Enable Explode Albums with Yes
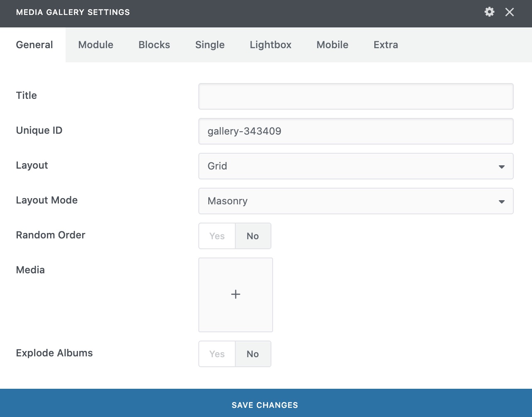The image size is (532, 417). [x=217, y=354]
